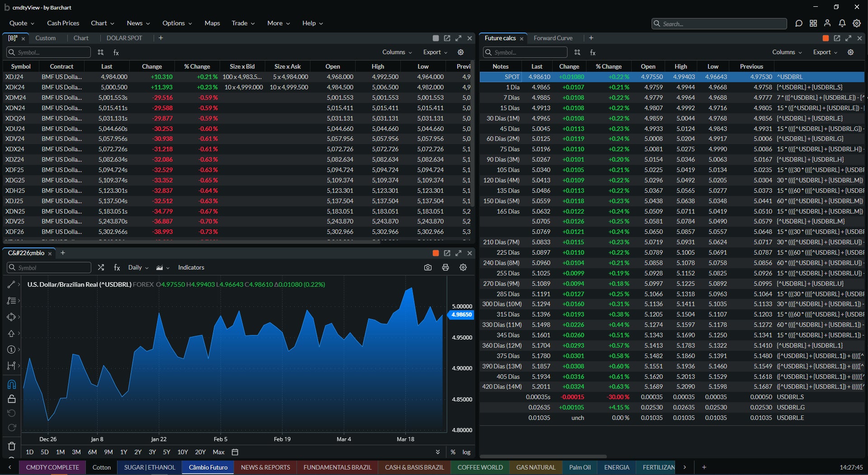Image resolution: width=868 pixels, height=475 pixels.
Task: Open Future calcs panel settings gear
Action: [851, 52]
